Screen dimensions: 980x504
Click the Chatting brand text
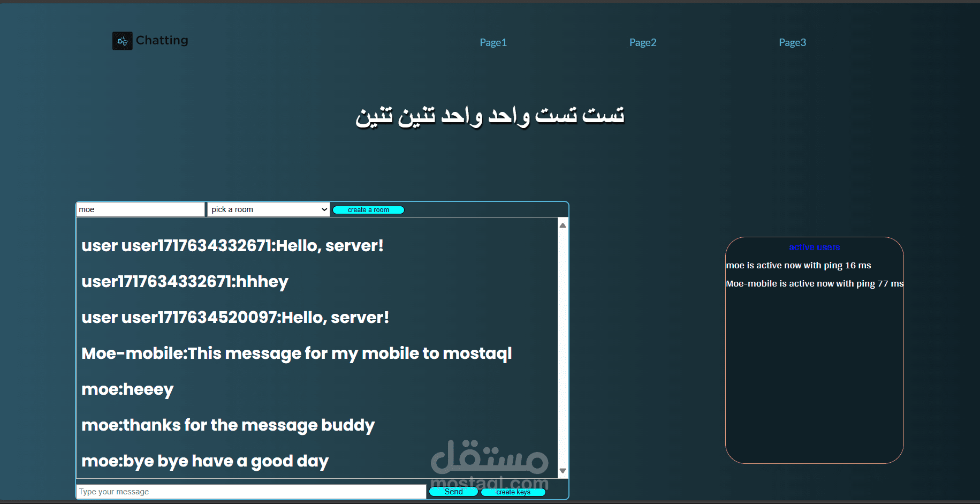(x=162, y=40)
